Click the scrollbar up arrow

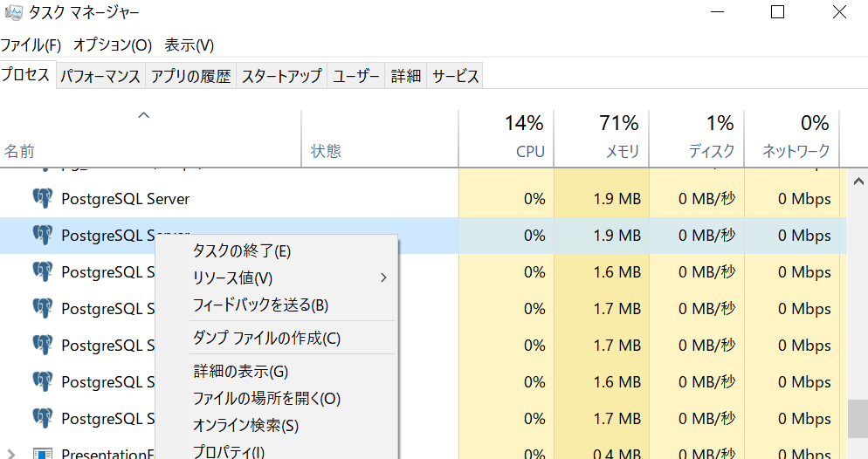pos(858,181)
